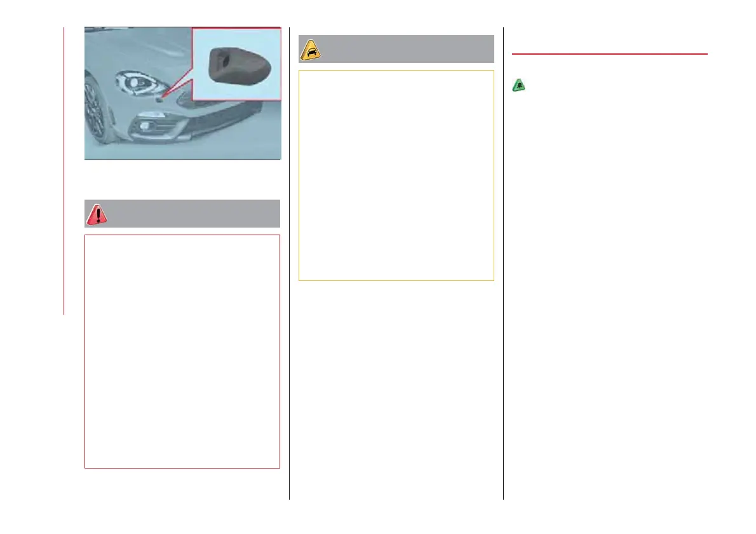Click the red vertical line at the left margin
Viewport: 756px width, 534px height.
coord(64,171)
